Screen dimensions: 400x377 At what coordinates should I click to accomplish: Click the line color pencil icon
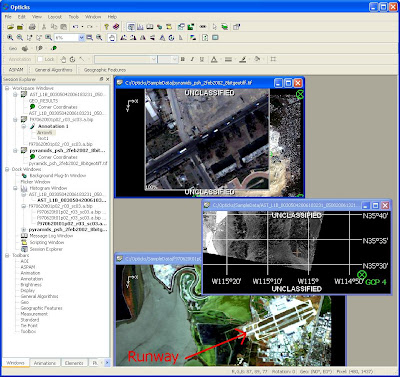point(243,59)
